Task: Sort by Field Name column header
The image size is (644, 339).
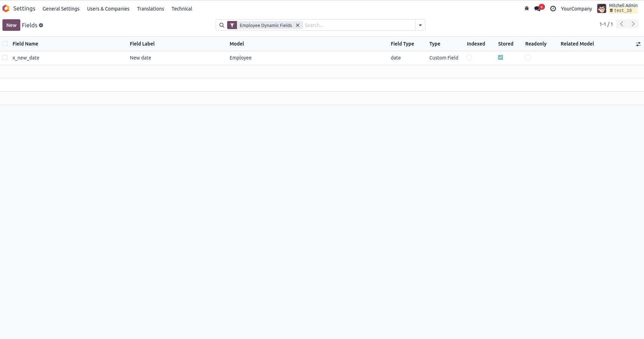Action: click(x=25, y=44)
